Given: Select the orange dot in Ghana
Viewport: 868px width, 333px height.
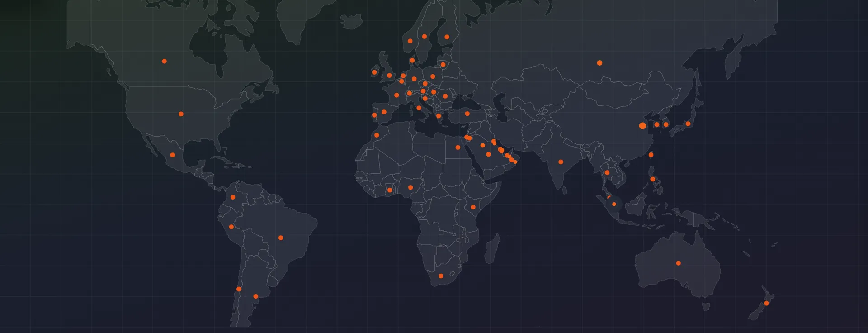Looking at the screenshot, I should 390,190.
